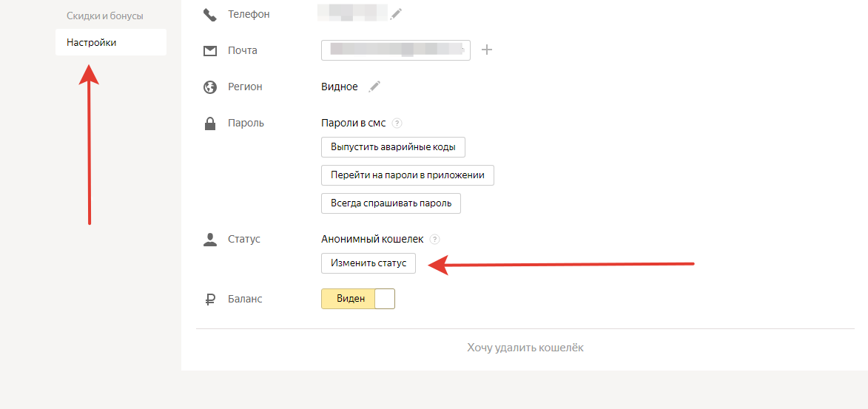Viewport: 868px width, 409px height.
Task: Select Настройки in the sidebar
Action: tap(111, 42)
